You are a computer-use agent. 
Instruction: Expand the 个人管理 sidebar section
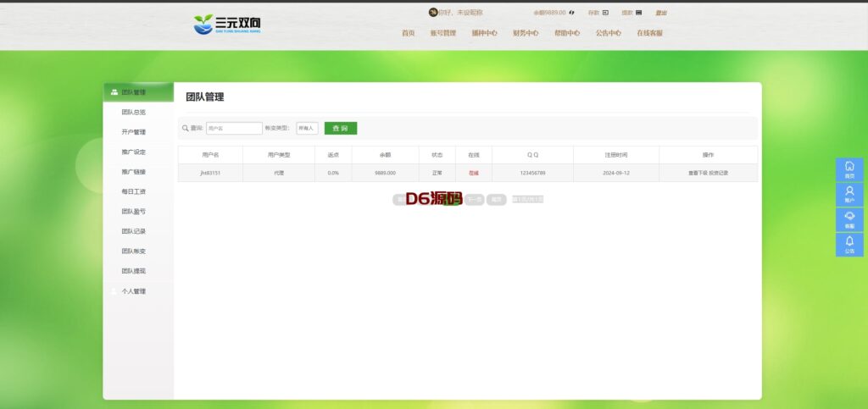coord(138,291)
